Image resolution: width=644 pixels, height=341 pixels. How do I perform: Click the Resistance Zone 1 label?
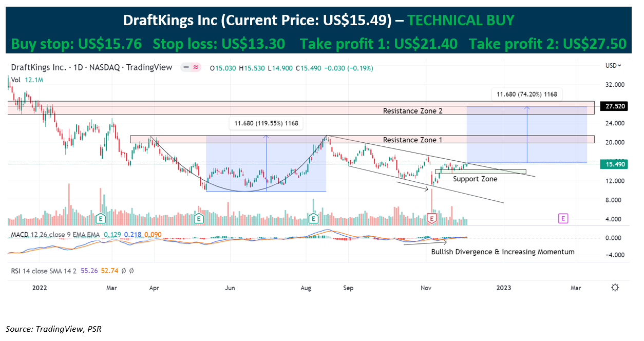pos(412,140)
